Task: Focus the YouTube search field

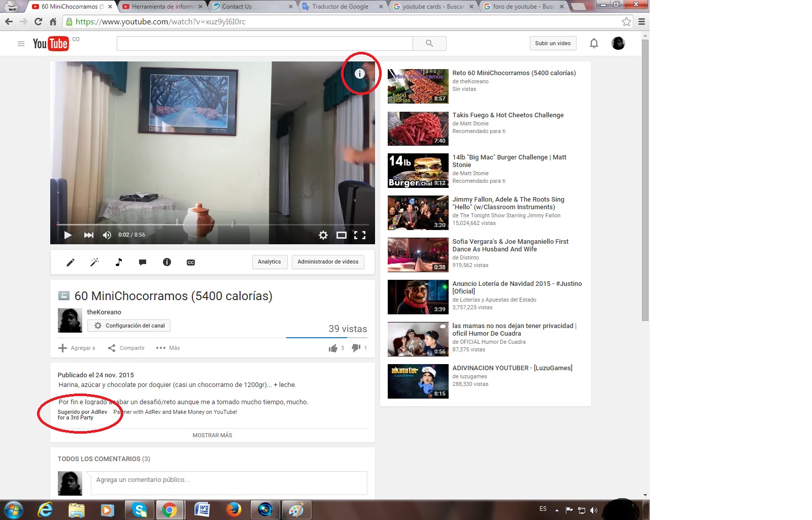Action: point(265,44)
